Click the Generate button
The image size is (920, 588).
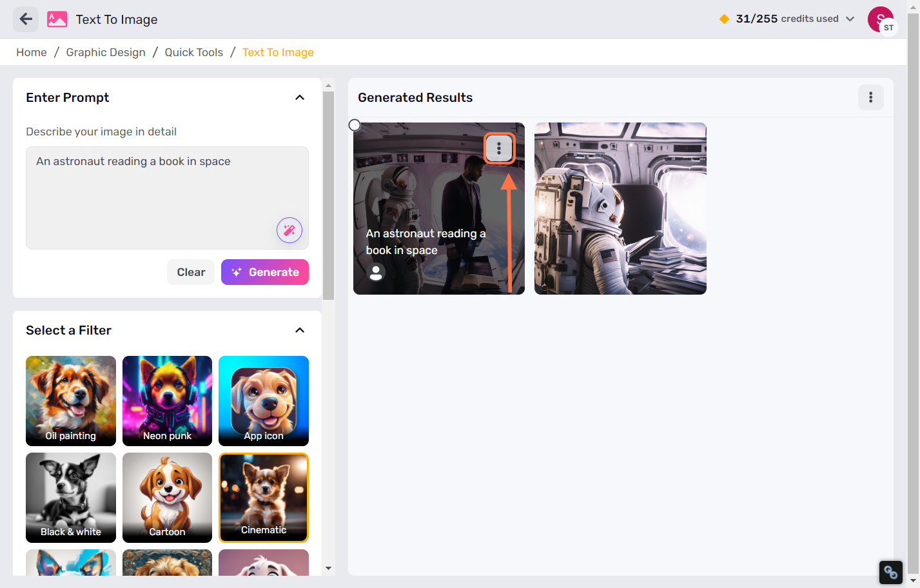tap(265, 272)
